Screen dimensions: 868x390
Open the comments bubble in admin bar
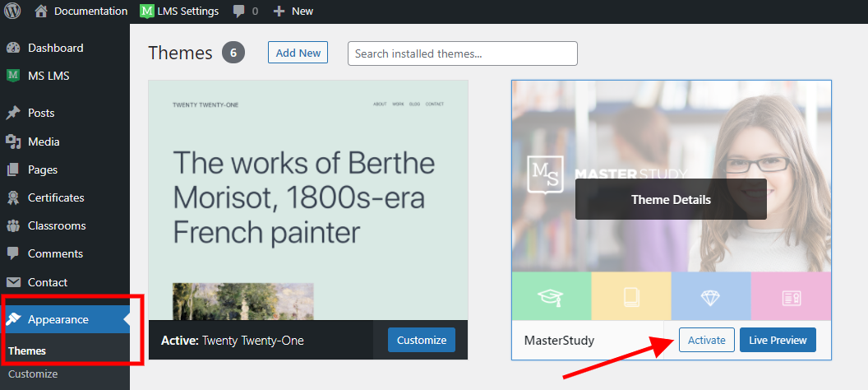click(x=239, y=12)
